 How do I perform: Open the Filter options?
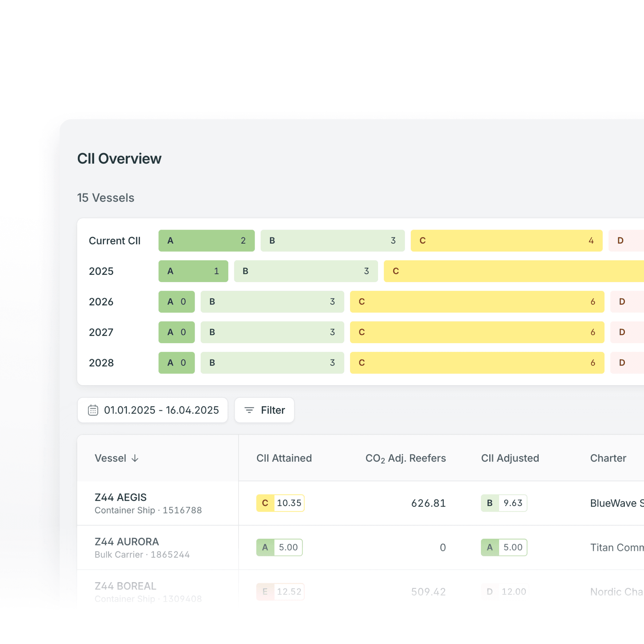264,410
